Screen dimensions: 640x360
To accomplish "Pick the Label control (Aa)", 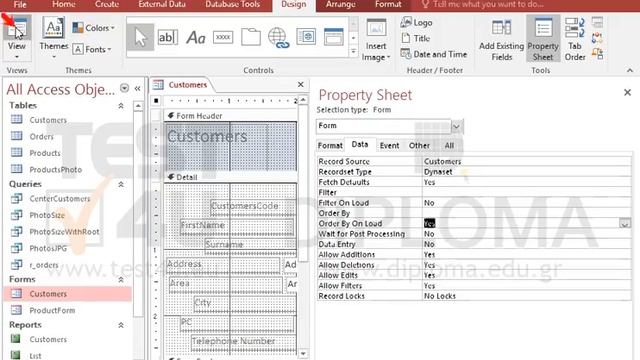I will (x=196, y=38).
